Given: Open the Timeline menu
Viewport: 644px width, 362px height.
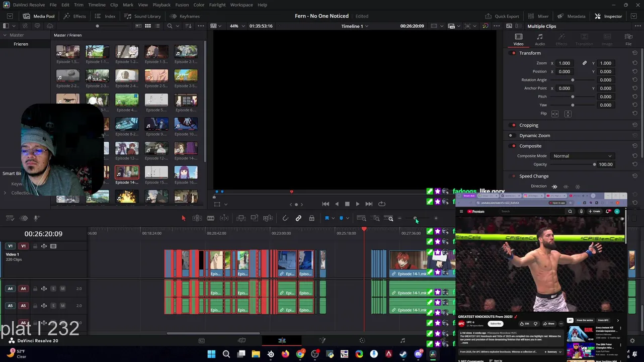Looking at the screenshot, I should tap(97, 5).
